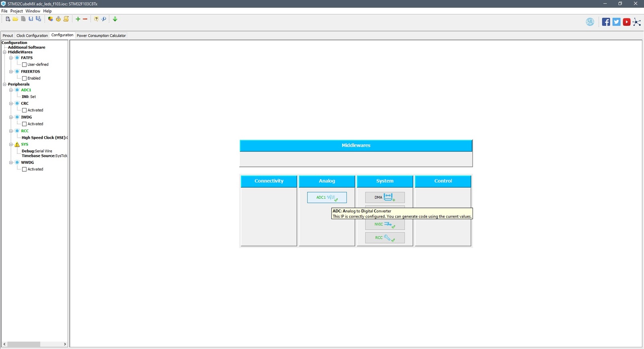644x349 pixels.
Task: Select the 'Timebase Source:SysTick' entry
Action: [x=44, y=156]
